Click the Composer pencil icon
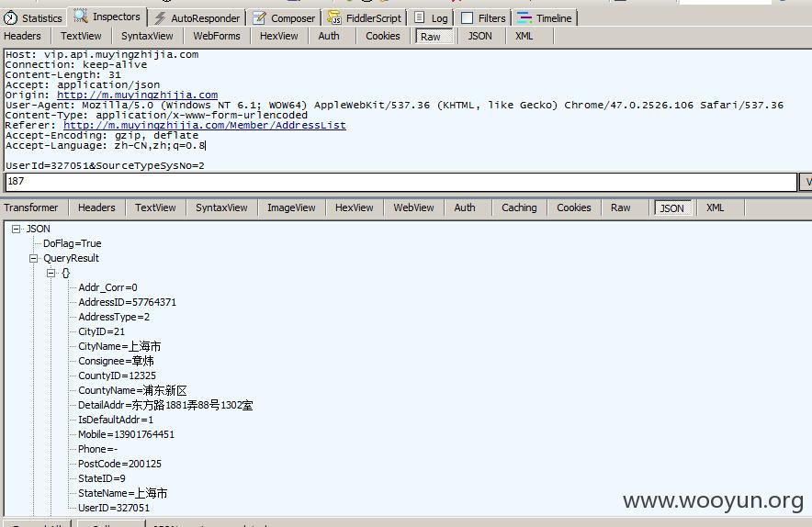Viewport: 812px width, 527px height. click(x=259, y=18)
